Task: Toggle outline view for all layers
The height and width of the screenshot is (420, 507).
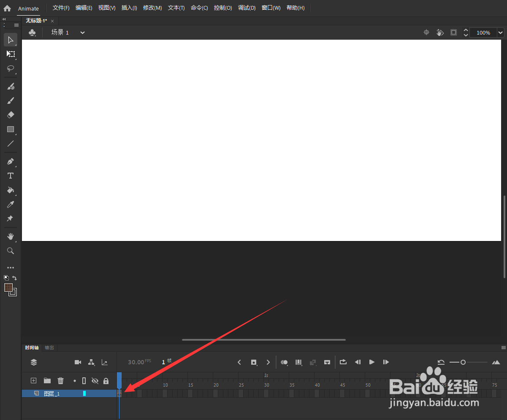Action: coord(84,381)
